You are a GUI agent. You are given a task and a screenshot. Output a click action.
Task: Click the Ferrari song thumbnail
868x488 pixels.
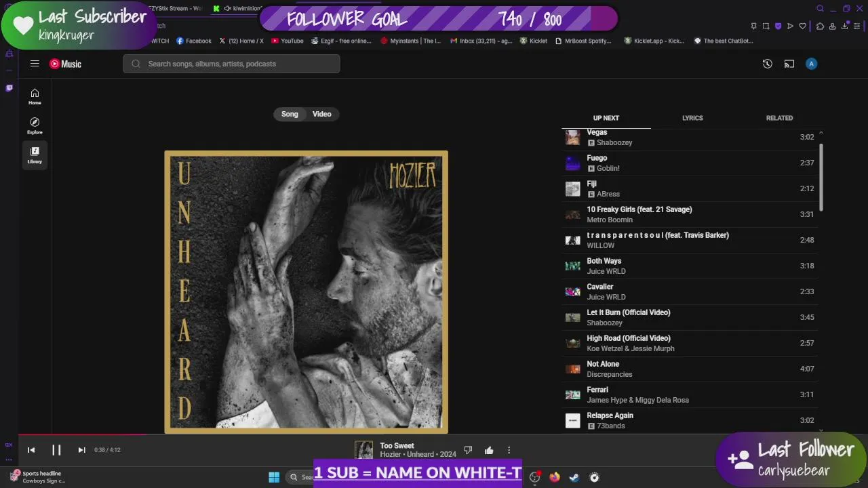[573, 394]
